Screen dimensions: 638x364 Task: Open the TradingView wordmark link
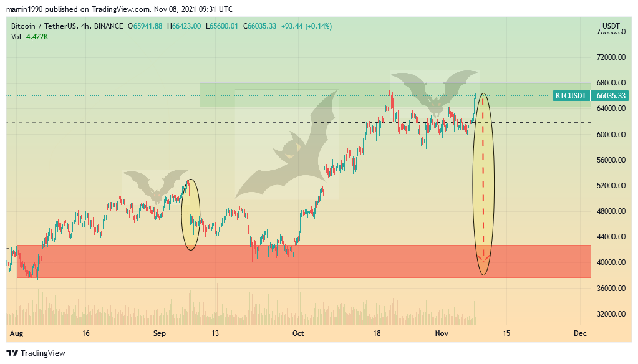(x=43, y=353)
